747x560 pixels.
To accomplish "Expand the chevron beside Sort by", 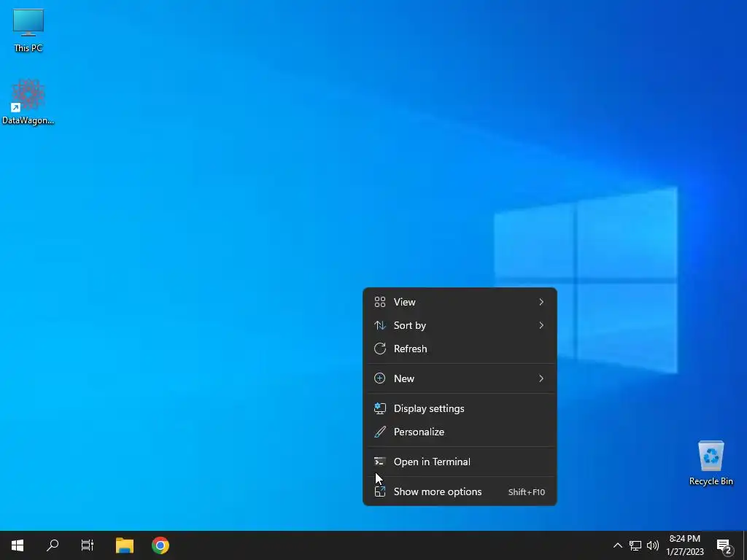I will pyautogui.click(x=541, y=325).
